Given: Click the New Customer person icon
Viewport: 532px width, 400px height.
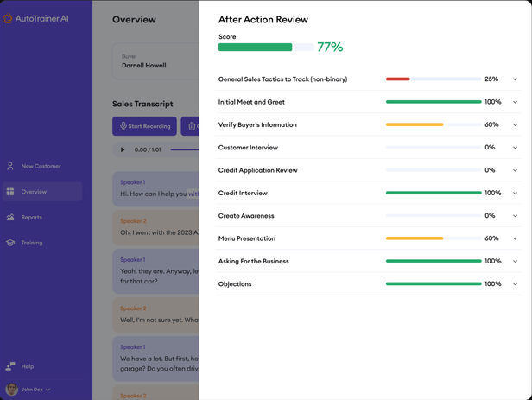Looking at the screenshot, I should tap(10, 166).
